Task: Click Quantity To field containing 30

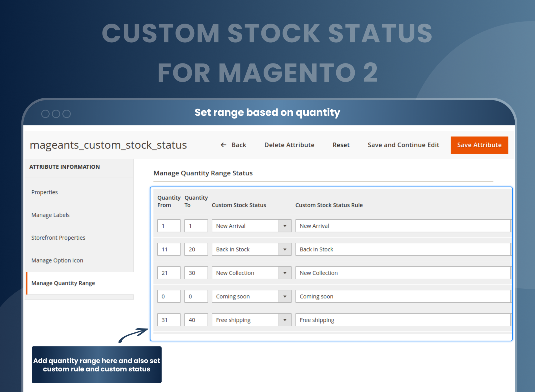Action: [x=196, y=273]
